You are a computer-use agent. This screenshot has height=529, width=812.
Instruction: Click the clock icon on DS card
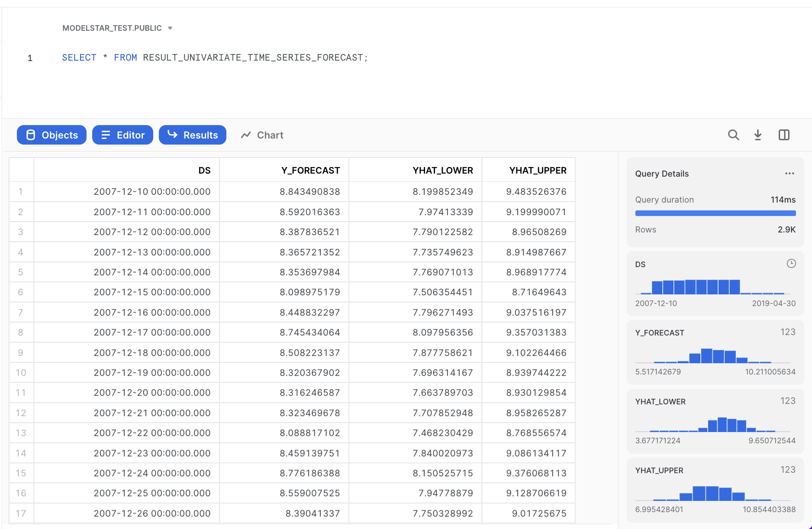click(x=791, y=264)
